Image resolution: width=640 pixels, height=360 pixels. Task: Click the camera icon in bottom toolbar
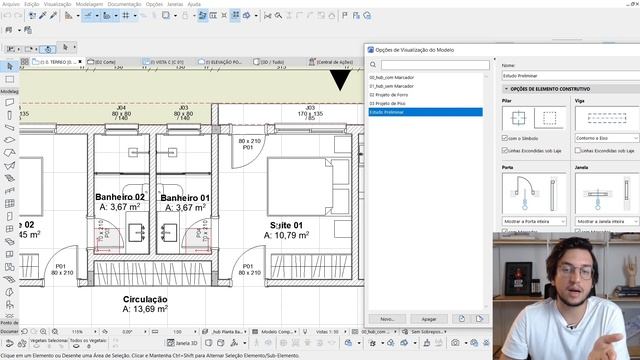pyautogui.click(x=455, y=343)
